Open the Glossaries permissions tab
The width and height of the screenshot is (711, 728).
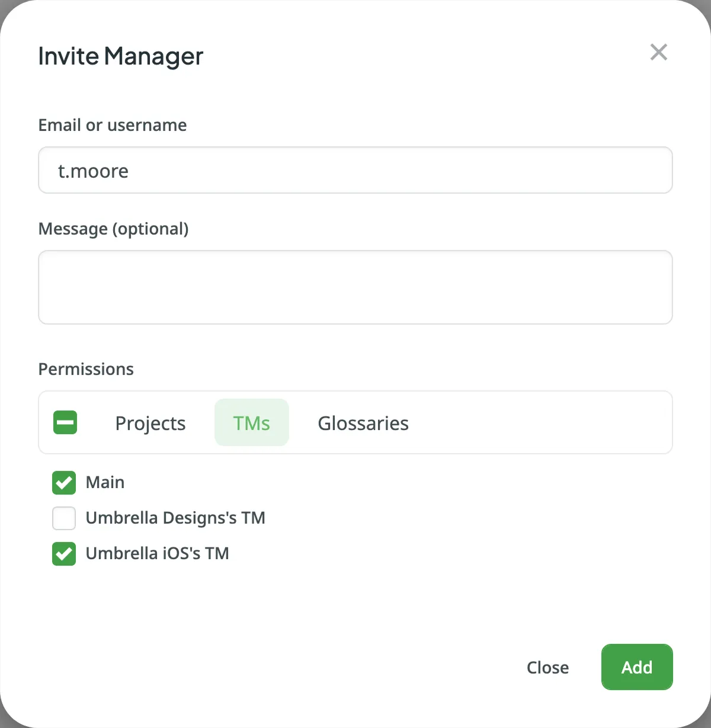pos(363,423)
